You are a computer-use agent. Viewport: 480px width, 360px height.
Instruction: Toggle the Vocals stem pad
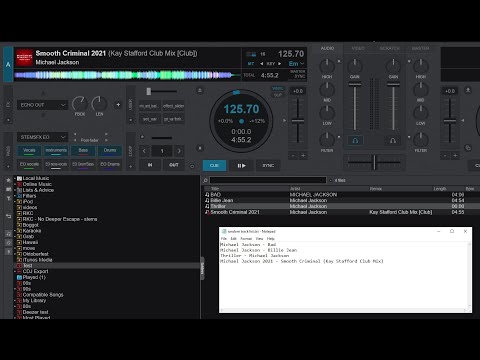point(29,151)
